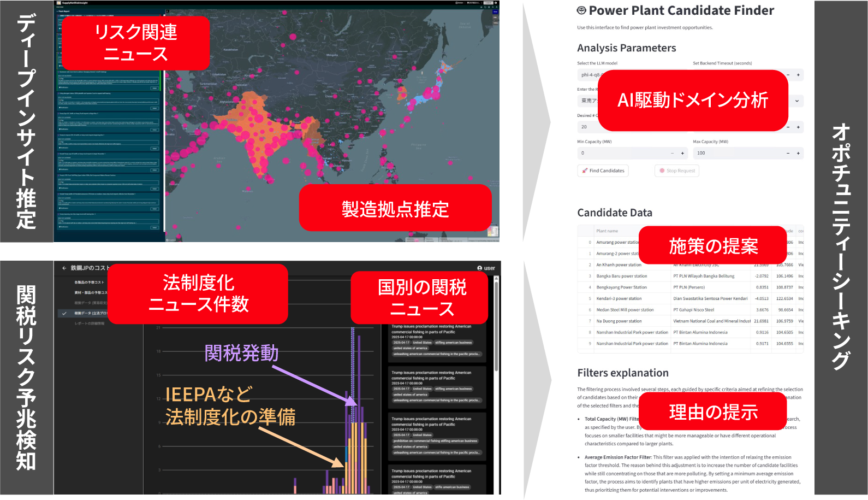Screen dimensions: 868x500
Task: Decrease desired candidate count with minus
Action: point(788,127)
